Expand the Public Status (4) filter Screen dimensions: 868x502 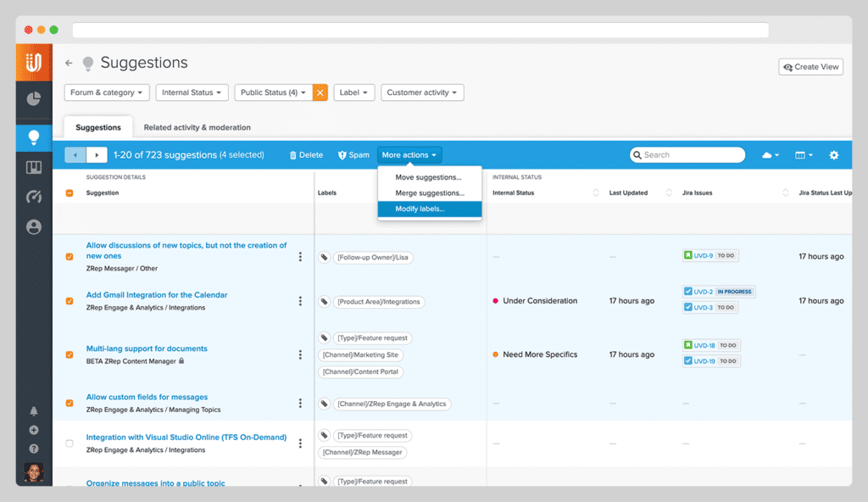tap(274, 92)
